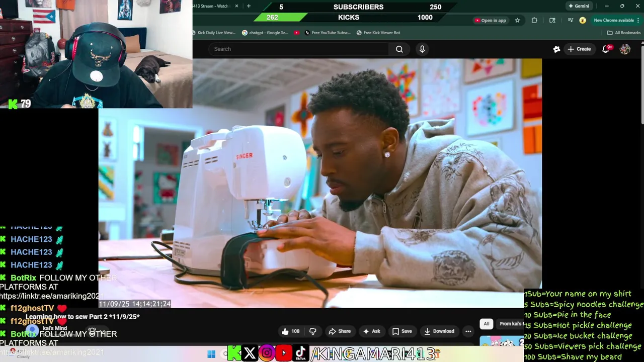644x362 pixels.
Task: Open the Windows Start button
Action: (x=211, y=354)
